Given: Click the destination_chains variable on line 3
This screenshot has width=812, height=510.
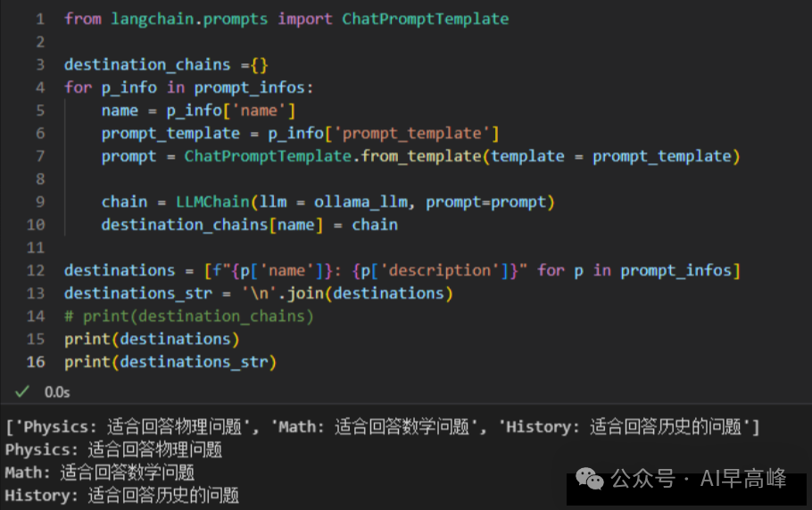Looking at the screenshot, I should click(x=147, y=65).
